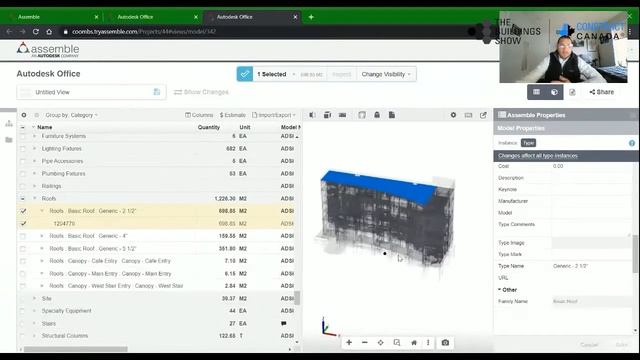Uncheck Roofs Basic Roof Generic 2 1/2" row

23,211
